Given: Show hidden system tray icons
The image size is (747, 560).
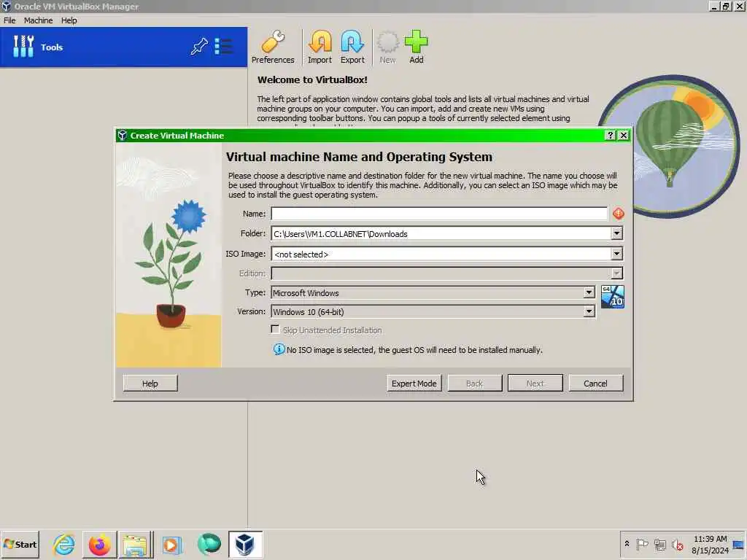Looking at the screenshot, I should click(627, 544).
